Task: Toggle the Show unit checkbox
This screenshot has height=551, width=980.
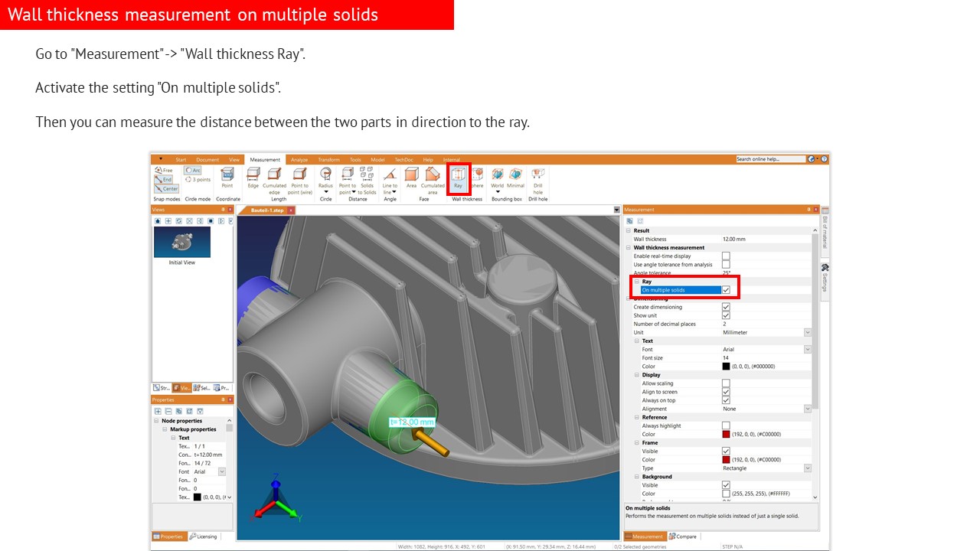Action: [726, 315]
